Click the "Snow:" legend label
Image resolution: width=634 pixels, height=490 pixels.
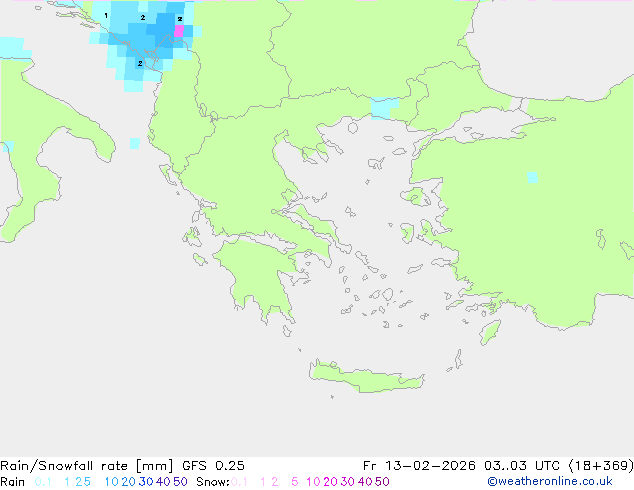point(213,482)
